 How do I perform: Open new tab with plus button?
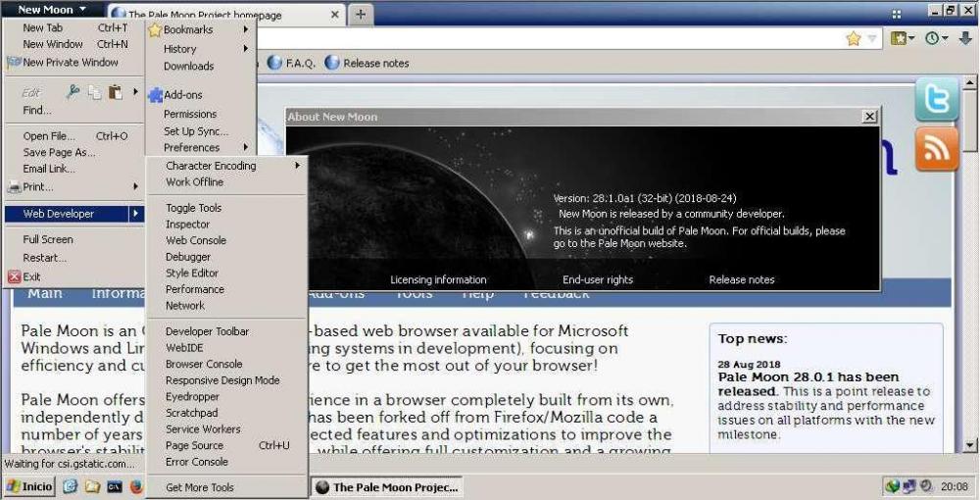point(361,14)
